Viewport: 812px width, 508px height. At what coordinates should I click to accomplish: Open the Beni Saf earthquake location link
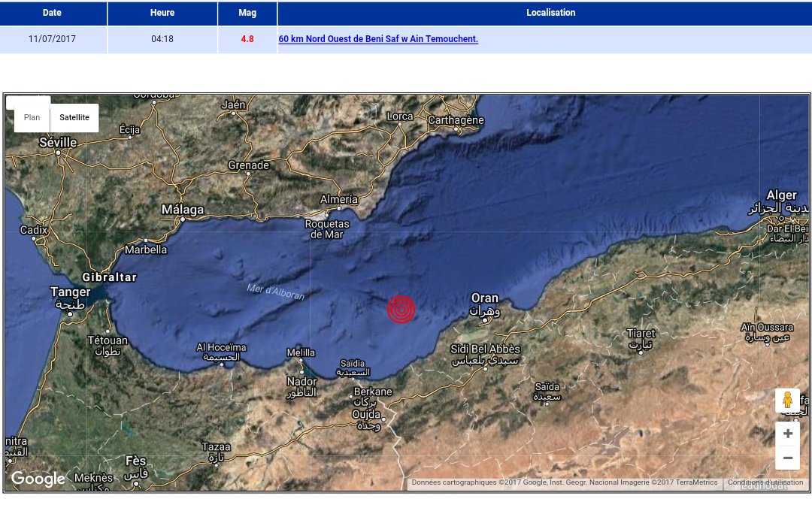point(377,39)
